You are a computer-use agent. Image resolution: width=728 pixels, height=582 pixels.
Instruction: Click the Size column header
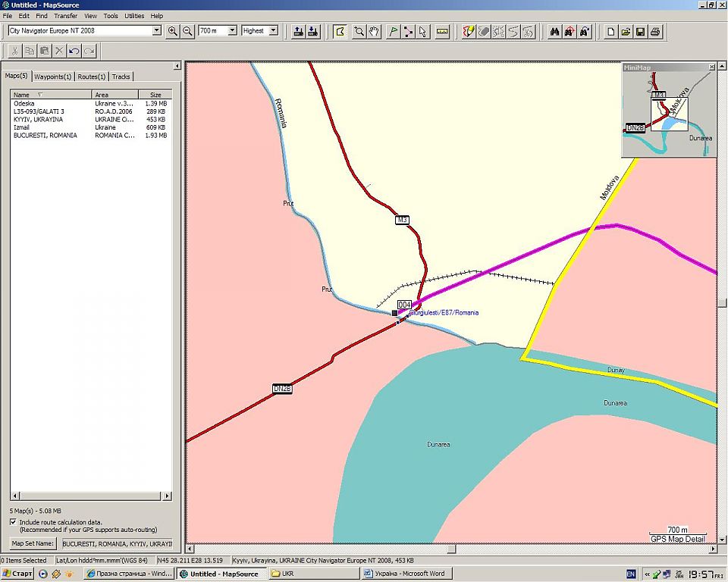point(155,95)
